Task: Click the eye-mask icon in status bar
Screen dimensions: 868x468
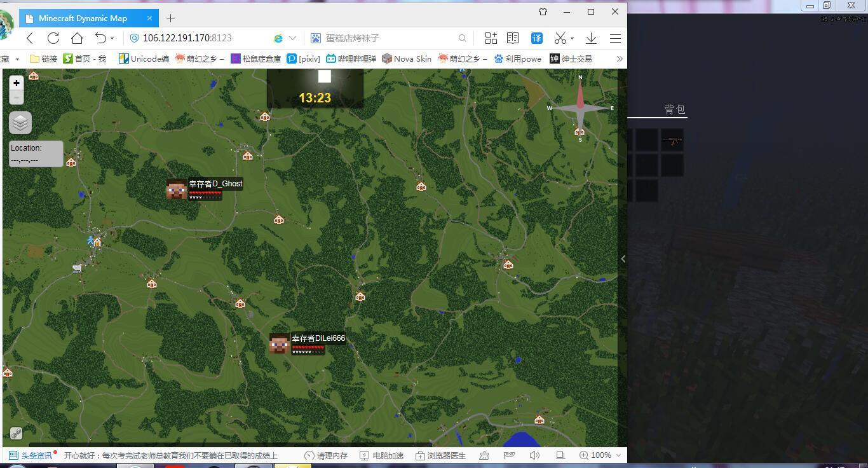Action: tap(509, 455)
